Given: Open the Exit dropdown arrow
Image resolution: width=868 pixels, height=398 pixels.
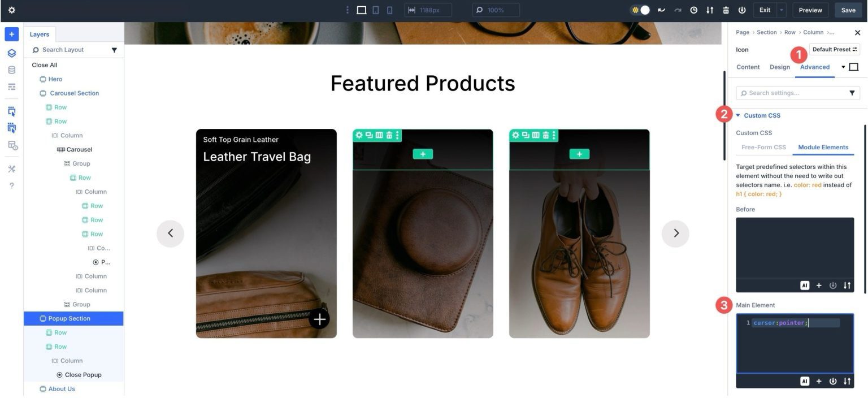Looking at the screenshot, I should pos(782,10).
